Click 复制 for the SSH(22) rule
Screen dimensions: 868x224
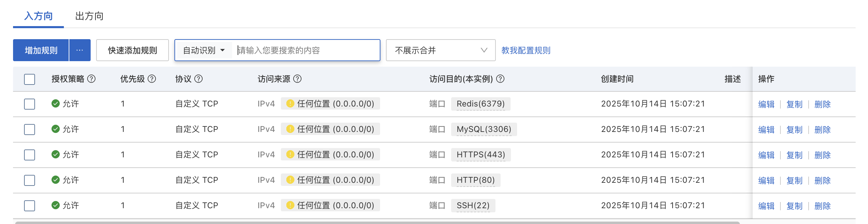(x=795, y=206)
